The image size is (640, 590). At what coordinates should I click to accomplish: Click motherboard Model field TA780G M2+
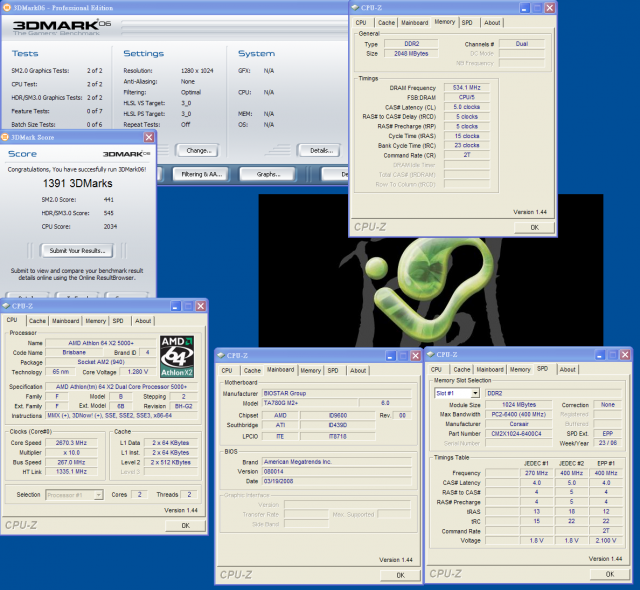[309, 403]
